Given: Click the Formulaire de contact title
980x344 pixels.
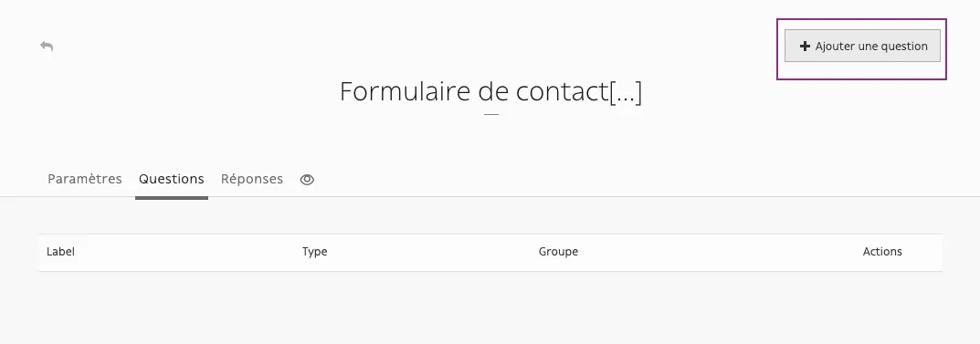Looking at the screenshot, I should (x=490, y=92).
